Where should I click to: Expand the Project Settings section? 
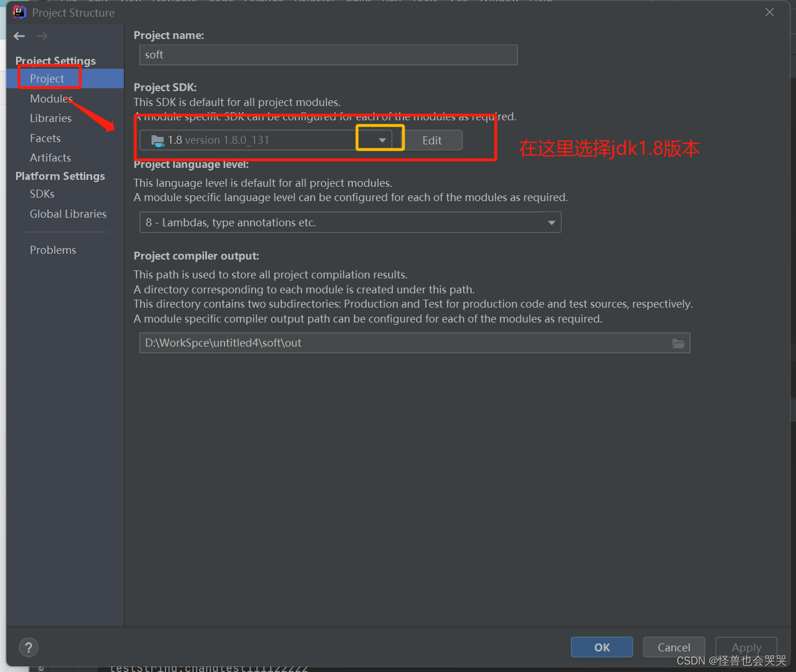55,60
